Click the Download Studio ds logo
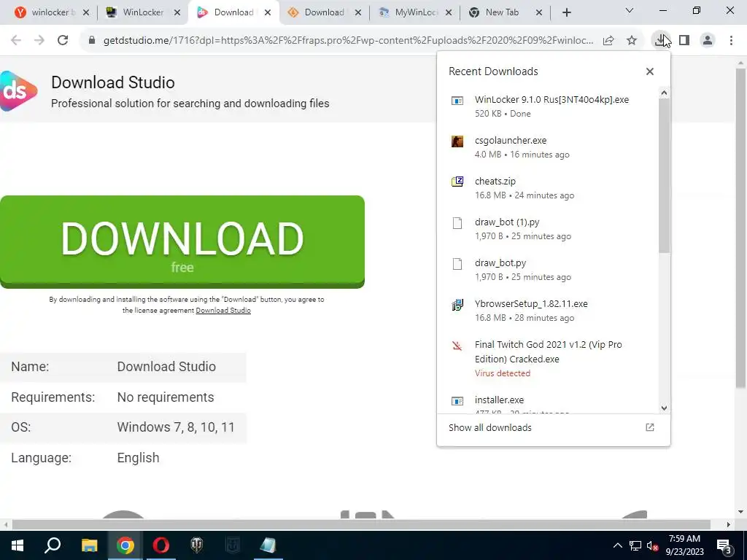Screen dimensions: 747x560 tap(18, 91)
